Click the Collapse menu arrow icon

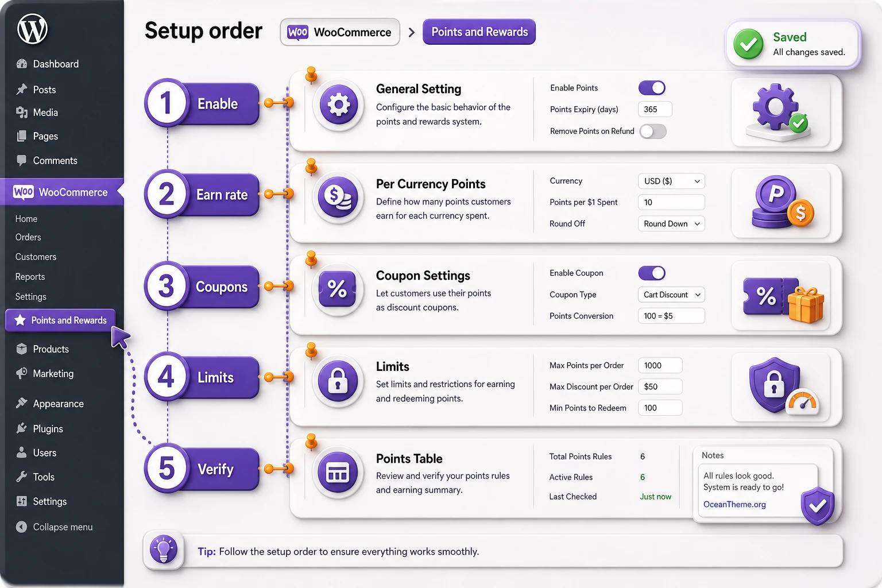tap(22, 527)
